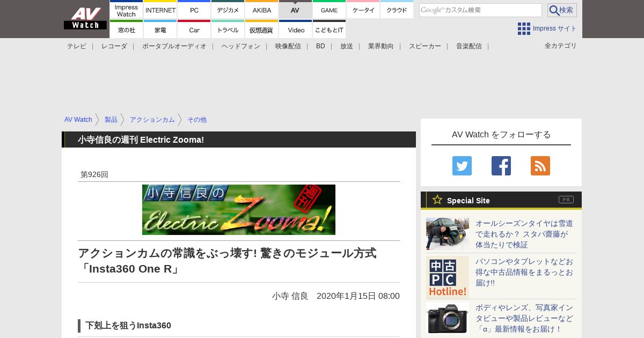The image size is (644, 338).
Task: Click the AV Watch をフォローする heading
Action: pyautogui.click(x=501, y=134)
